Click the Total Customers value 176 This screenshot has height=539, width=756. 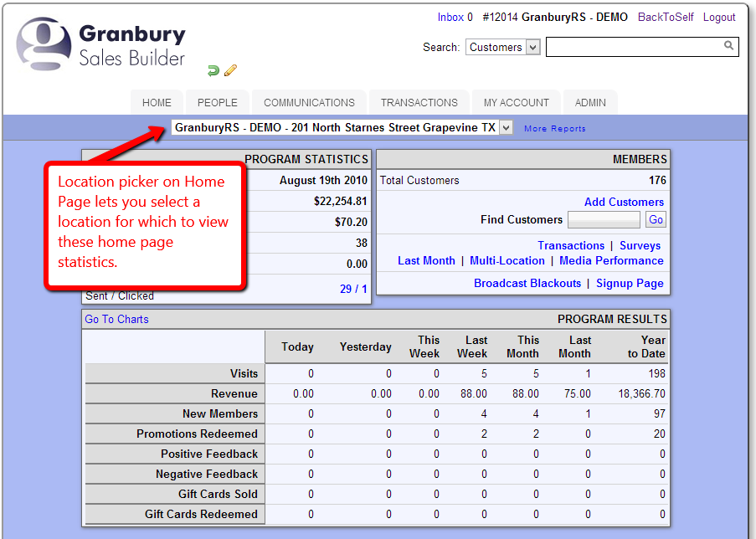tap(657, 180)
